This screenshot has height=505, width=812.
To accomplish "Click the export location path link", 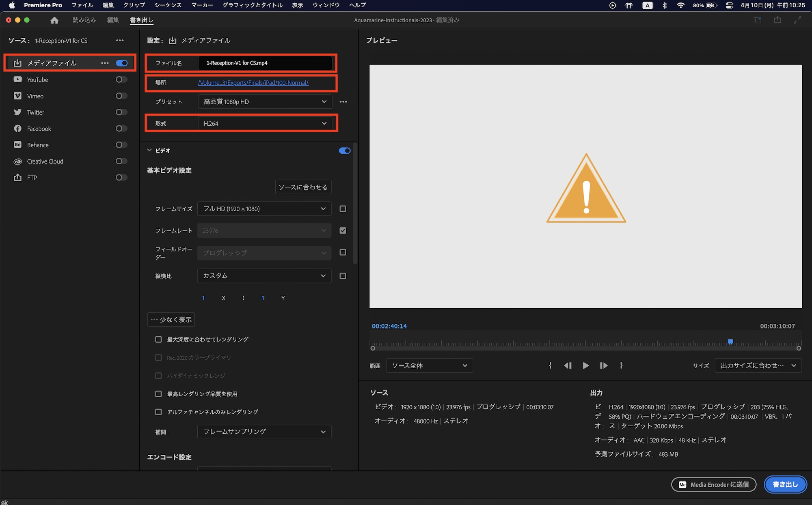I will [x=253, y=83].
